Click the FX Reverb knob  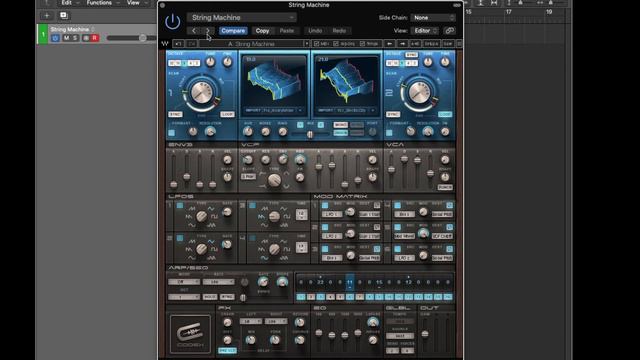(300, 322)
